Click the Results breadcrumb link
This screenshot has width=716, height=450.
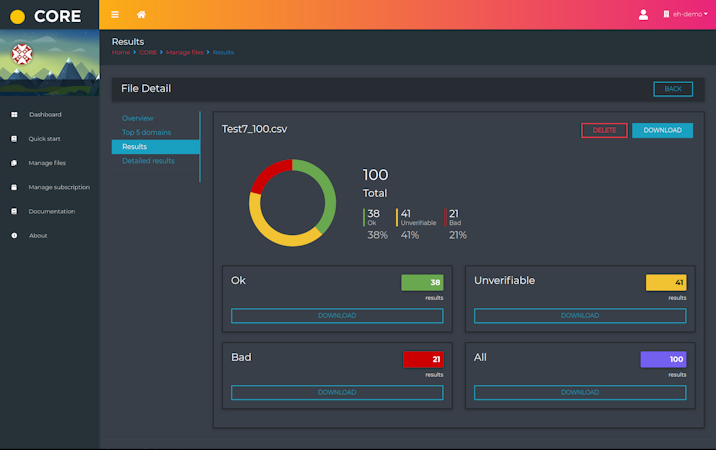point(223,53)
